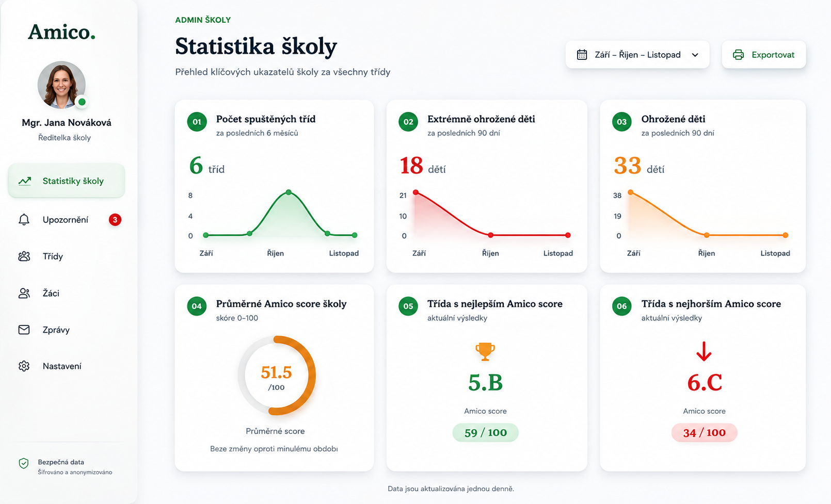The width and height of the screenshot is (831, 504).
Task: Click the Extrémně ohrožené děti title
Action: click(x=481, y=119)
